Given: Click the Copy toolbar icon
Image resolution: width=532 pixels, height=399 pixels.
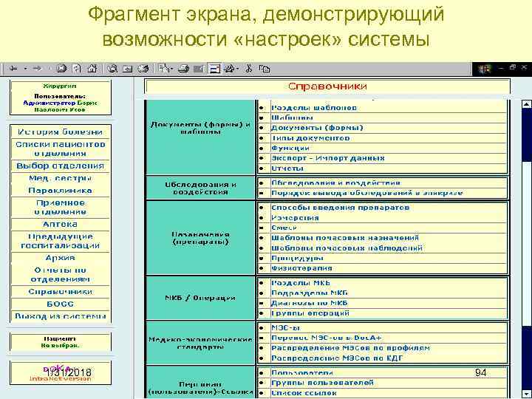Looking at the screenshot, I should click(265, 69).
